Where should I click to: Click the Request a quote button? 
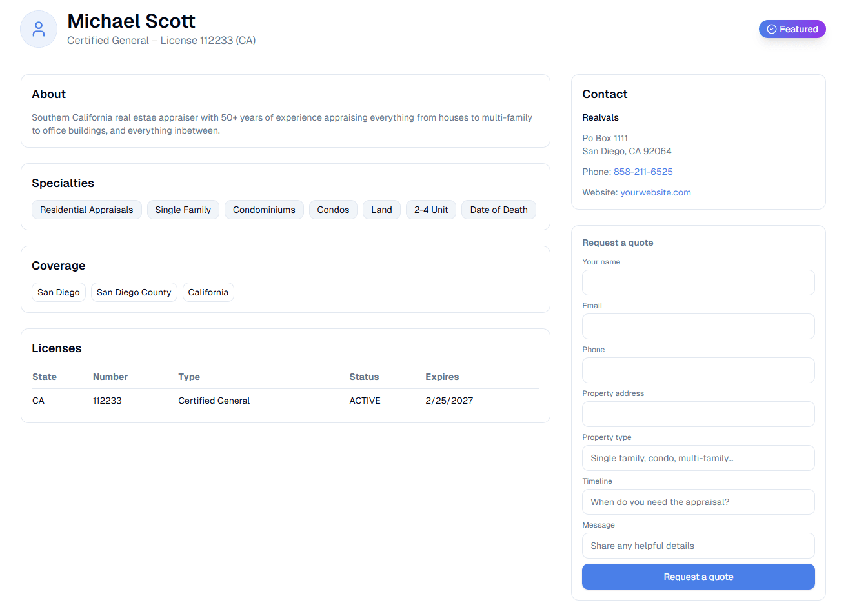pos(698,577)
